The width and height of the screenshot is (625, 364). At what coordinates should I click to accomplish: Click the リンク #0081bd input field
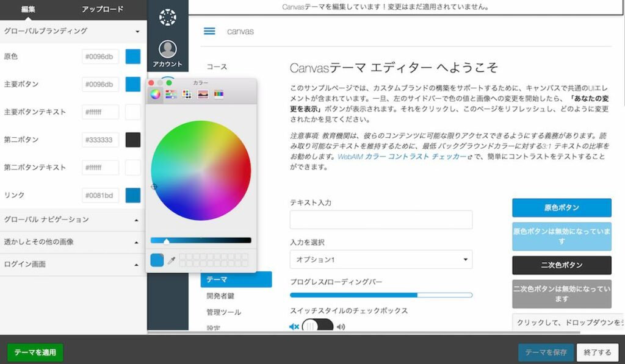[101, 196]
